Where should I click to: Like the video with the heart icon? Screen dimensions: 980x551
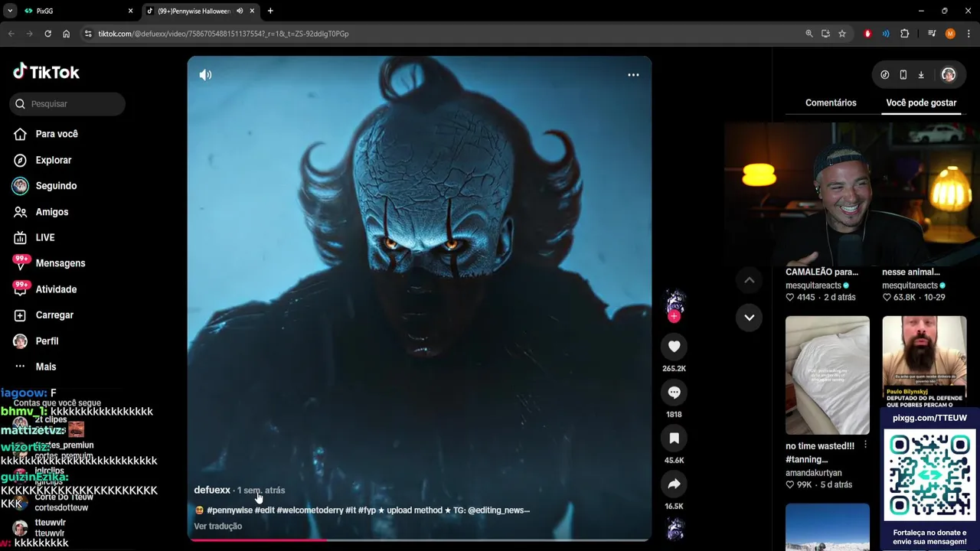(674, 347)
